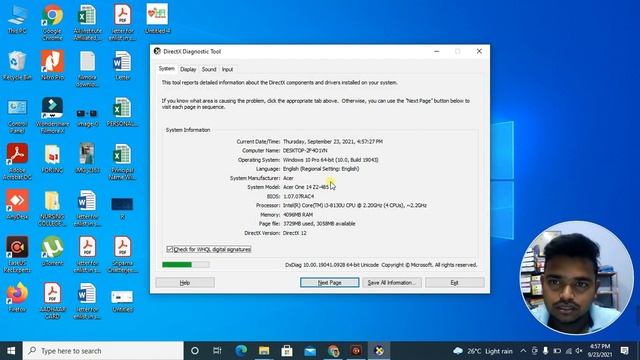
Task: Click the Page file '3729MB used' text
Action: pos(319,223)
